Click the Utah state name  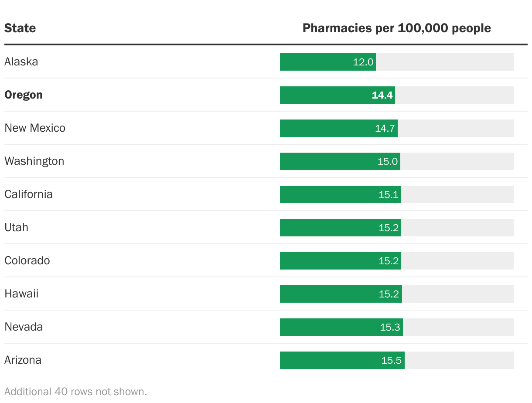click(17, 228)
